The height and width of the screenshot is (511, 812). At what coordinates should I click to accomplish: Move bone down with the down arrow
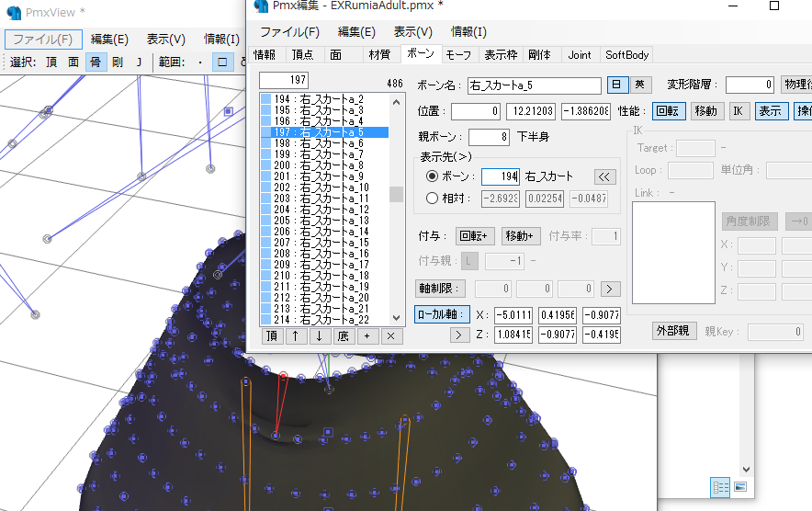click(x=319, y=336)
